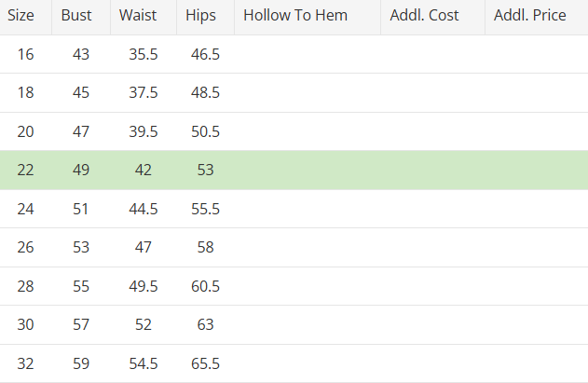588x383 pixels.
Task: Select the size 26 row
Action: click(x=25, y=247)
